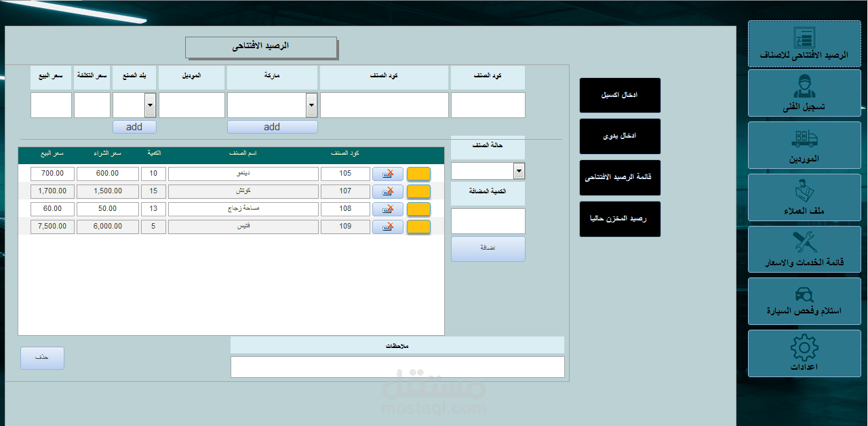Select item name cell دينمو
868x426 pixels.
(x=243, y=174)
